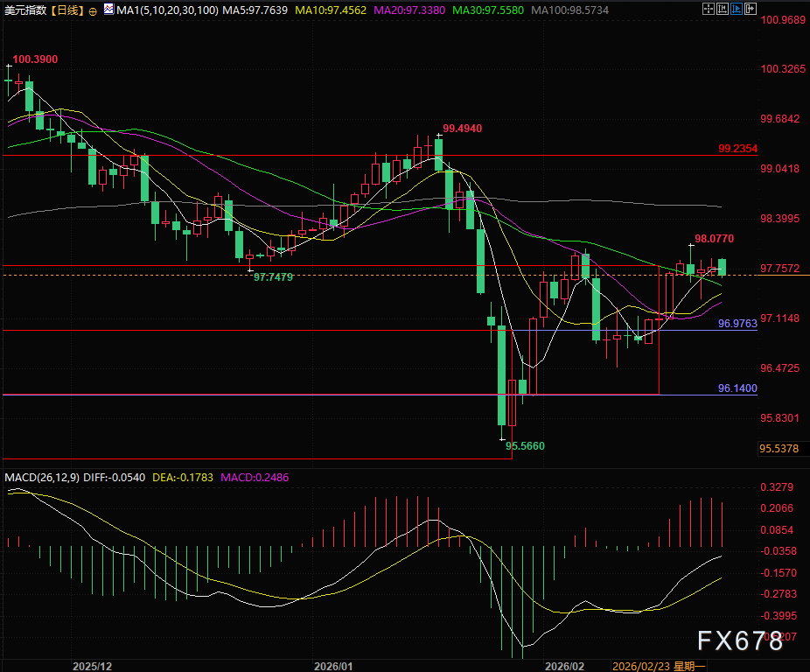Viewport: 810px width, 672px height.
Task: Click the yellow MA10:97.4562 value
Action: [x=331, y=10]
